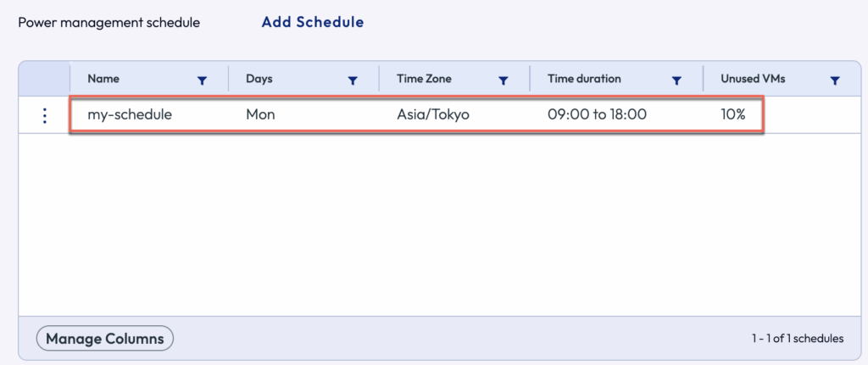The height and width of the screenshot is (365, 868).
Task: Sort by the Days column header
Action: 259,79
